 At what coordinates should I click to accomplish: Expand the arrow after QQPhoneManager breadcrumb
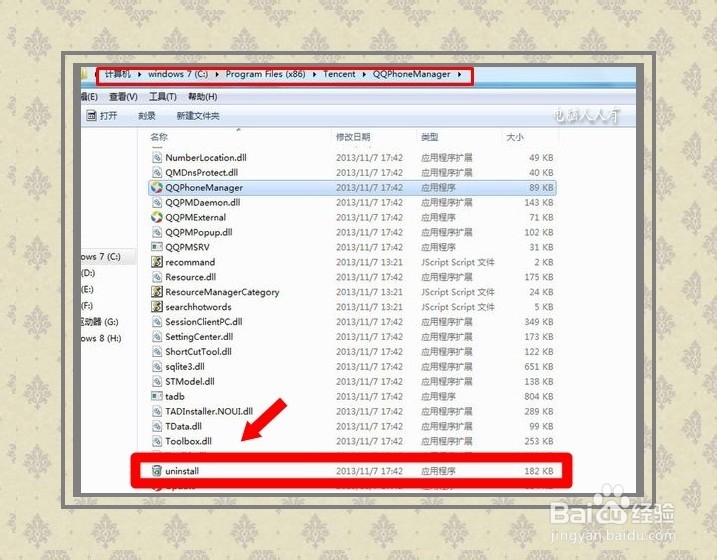point(460,75)
